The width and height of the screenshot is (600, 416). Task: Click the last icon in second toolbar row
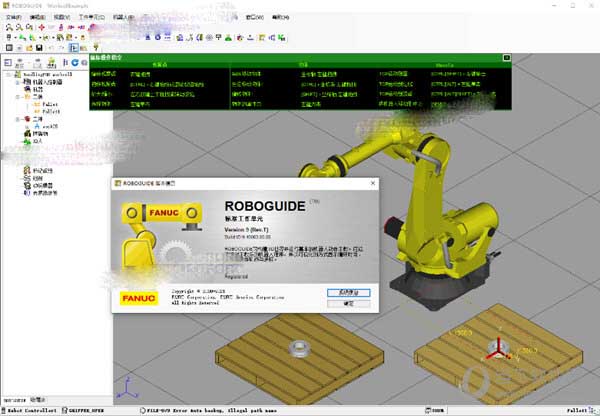click(x=282, y=38)
